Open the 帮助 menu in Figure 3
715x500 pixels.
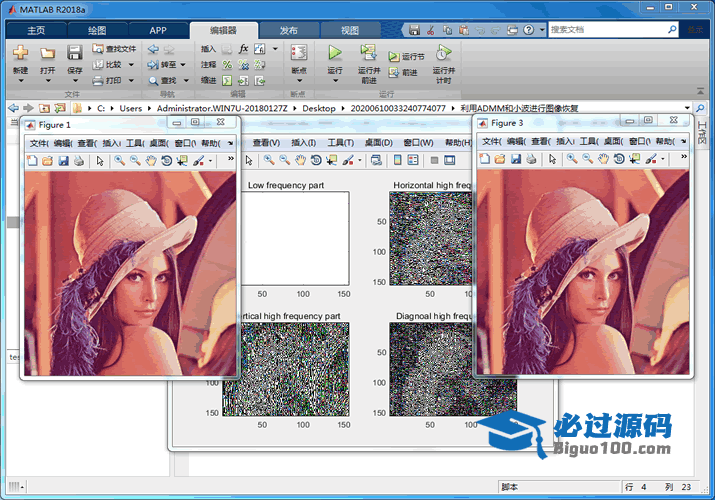point(665,141)
